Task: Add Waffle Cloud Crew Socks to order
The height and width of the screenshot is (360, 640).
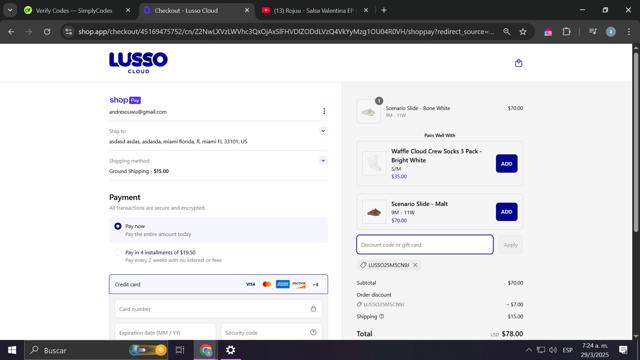Action: point(507,164)
